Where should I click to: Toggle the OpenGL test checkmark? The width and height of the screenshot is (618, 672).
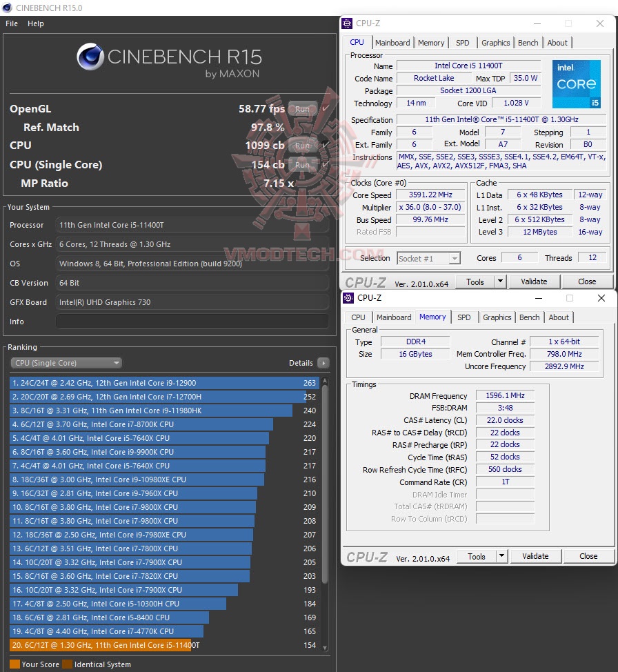pyautogui.click(x=326, y=108)
